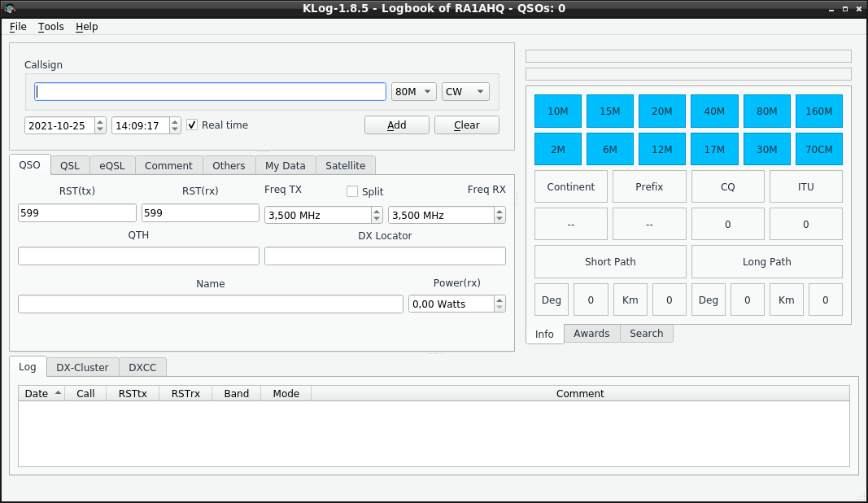Switch to the DX-Cluster tab
This screenshot has width=868, height=503.
click(x=82, y=367)
